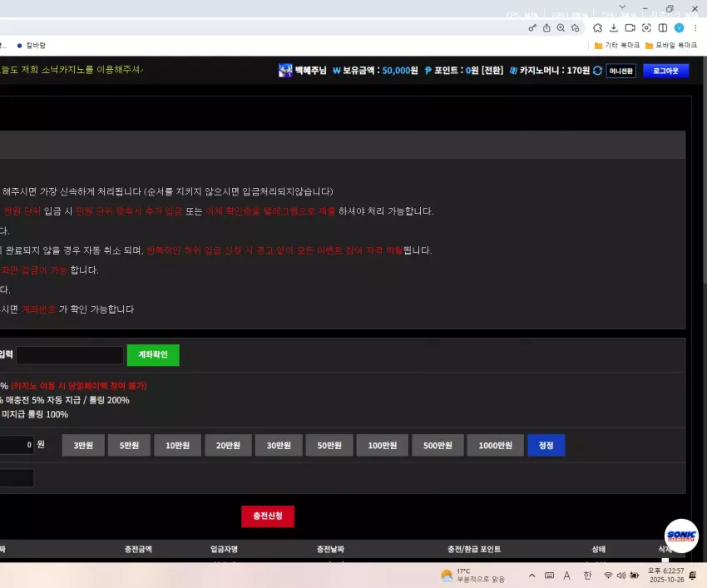Click the battery status icon

635,576
